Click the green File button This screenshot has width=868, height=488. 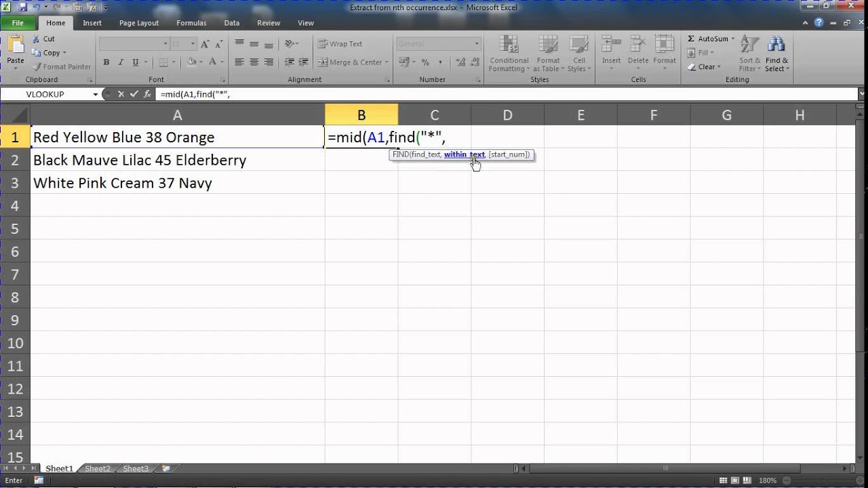click(18, 23)
